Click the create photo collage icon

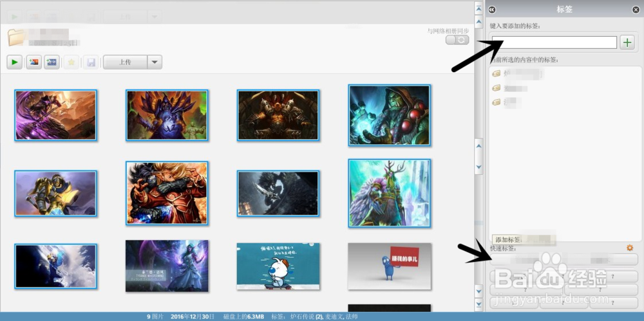(33, 62)
